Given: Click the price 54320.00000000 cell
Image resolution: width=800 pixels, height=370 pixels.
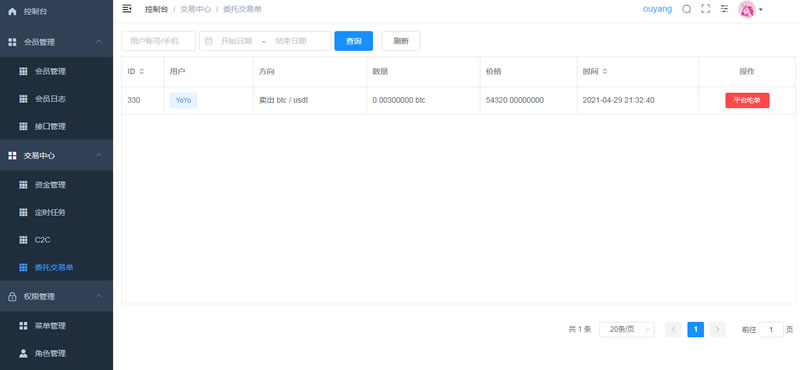Looking at the screenshot, I should 515,101.
